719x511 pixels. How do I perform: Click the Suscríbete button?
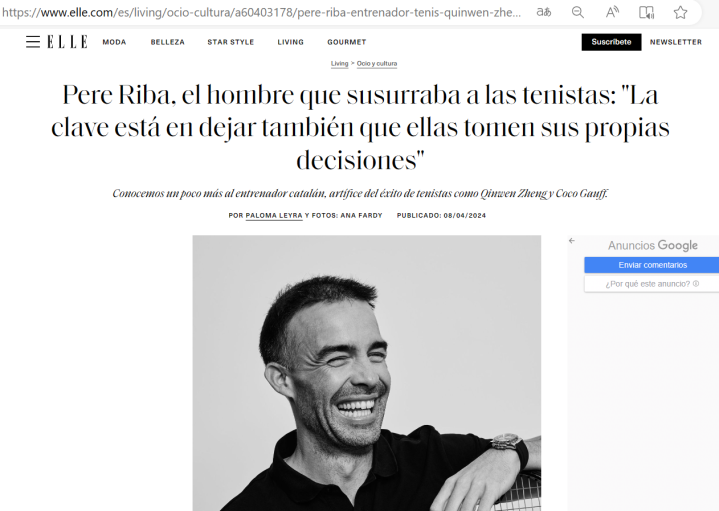point(611,42)
